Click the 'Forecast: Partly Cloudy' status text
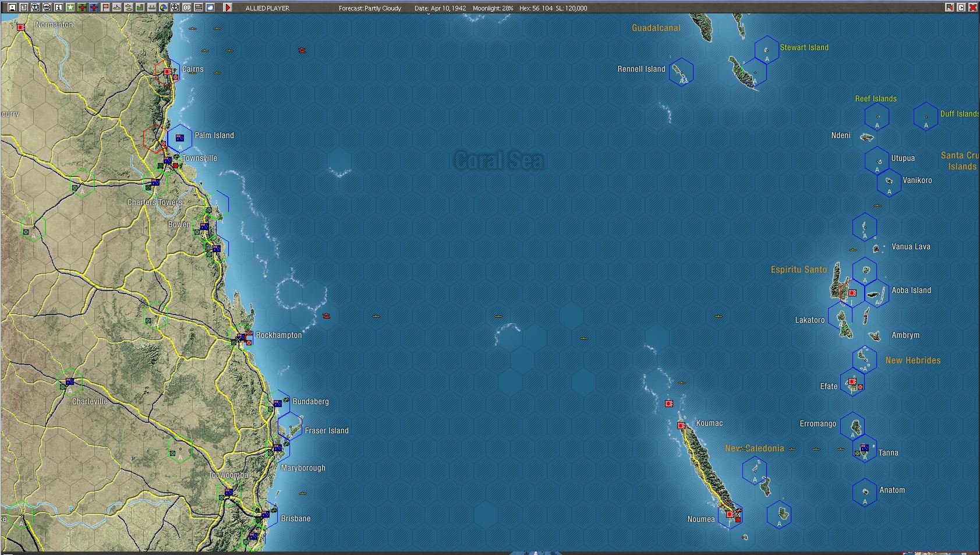Image resolution: width=980 pixels, height=555 pixels. coord(370,8)
